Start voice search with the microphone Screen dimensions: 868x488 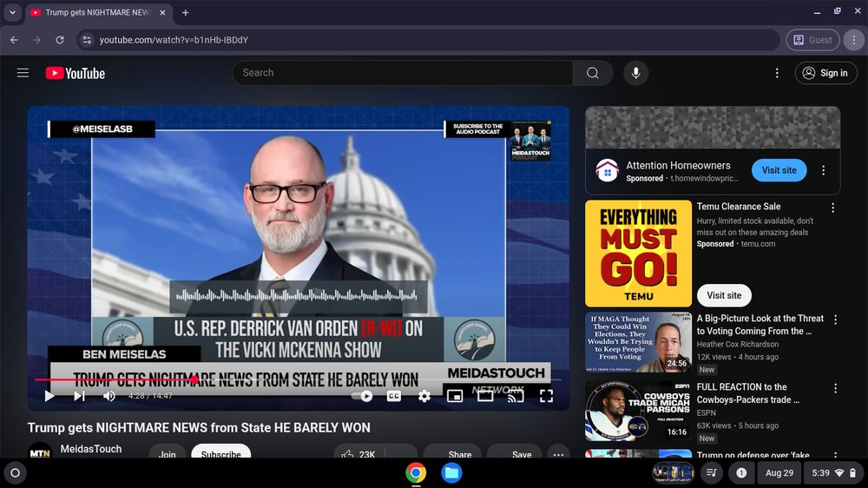(636, 73)
